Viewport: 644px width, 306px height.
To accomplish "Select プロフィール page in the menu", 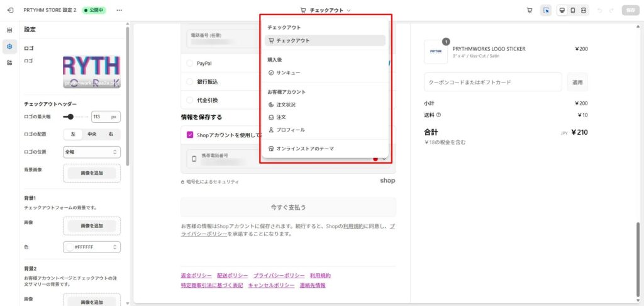I will [325, 130].
